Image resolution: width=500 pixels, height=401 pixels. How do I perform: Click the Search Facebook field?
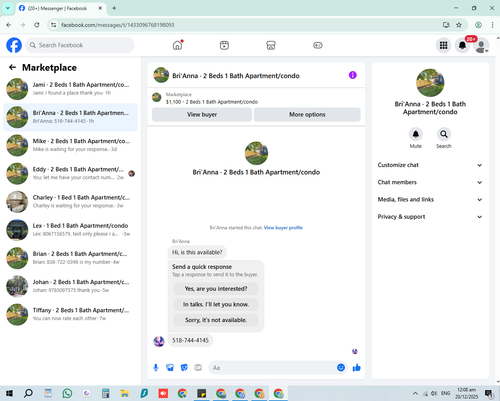pyautogui.click(x=80, y=45)
